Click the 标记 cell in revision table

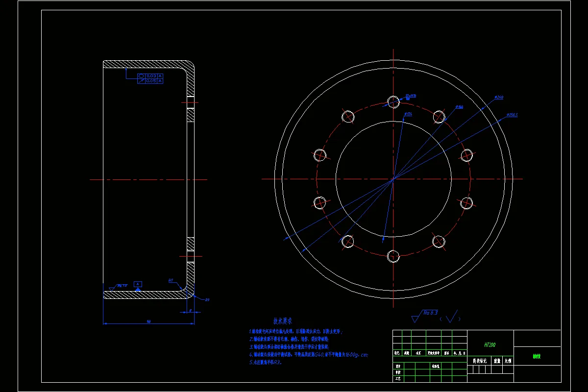[x=397, y=352]
